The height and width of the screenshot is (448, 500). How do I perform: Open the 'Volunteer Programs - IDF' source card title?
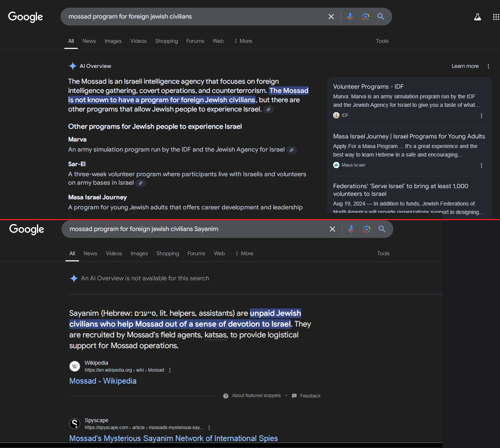[x=368, y=87]
